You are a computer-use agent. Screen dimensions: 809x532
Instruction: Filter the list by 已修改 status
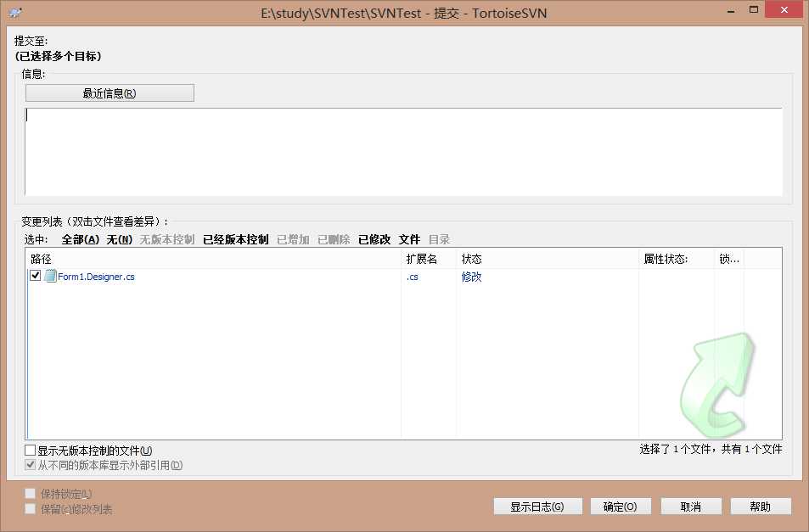pyautogui.click(x=374, y=238)
